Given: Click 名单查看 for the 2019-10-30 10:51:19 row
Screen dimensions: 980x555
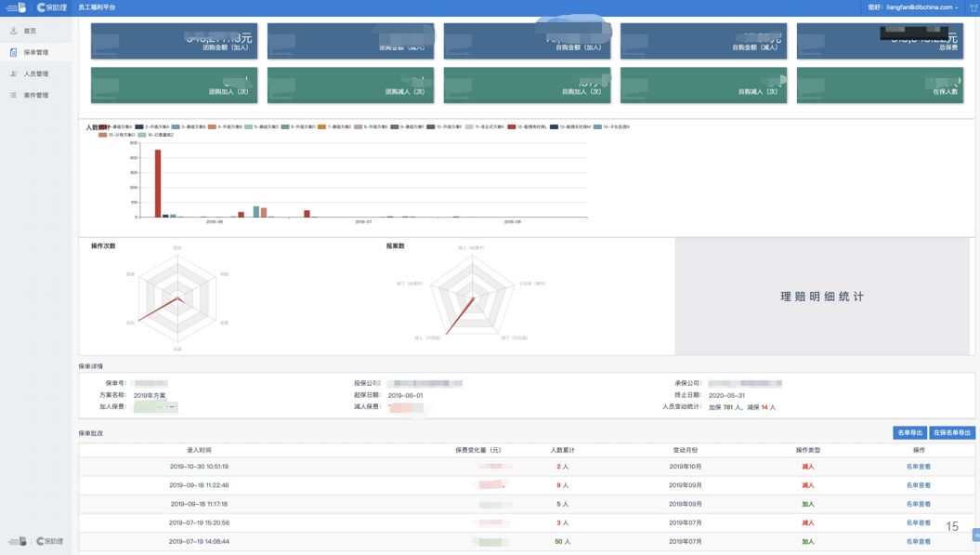Looking at the screenshot, I should coord(918,467).
